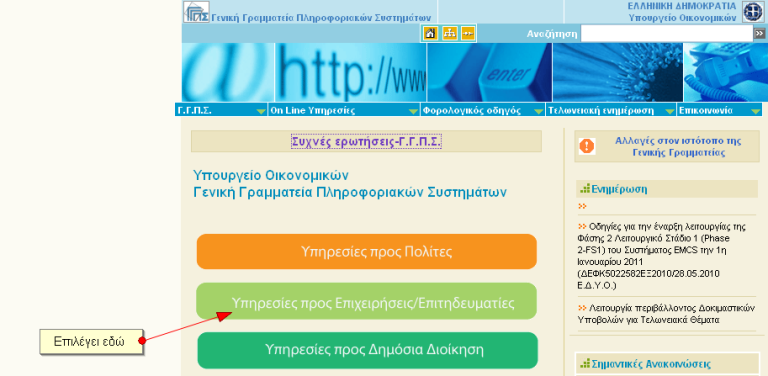Click the enter key banner image
The width and height of the screenshot is (768, 376).
pyautogui.click(x=490, y=72)
